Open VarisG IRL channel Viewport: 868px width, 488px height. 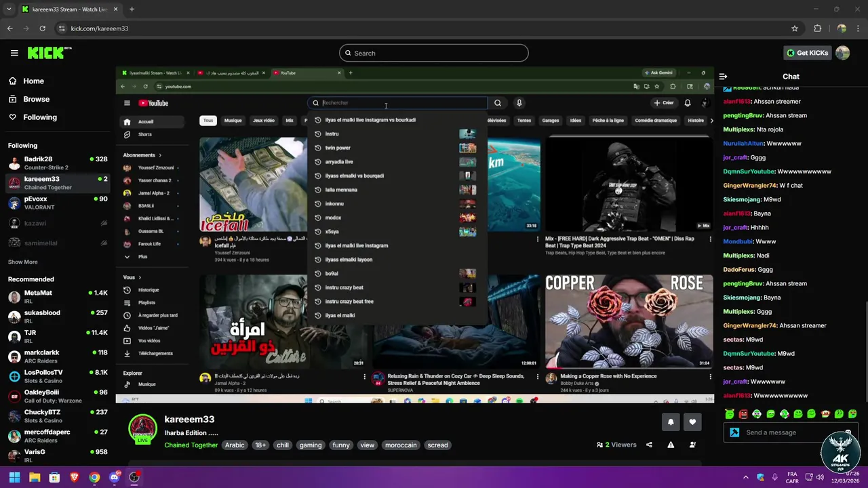[x=58, y=455]
